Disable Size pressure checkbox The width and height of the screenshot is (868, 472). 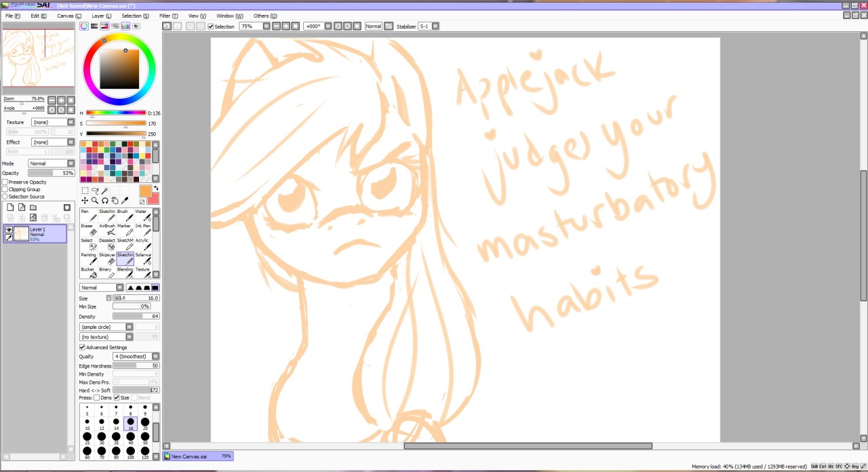[x=117, y=397]
